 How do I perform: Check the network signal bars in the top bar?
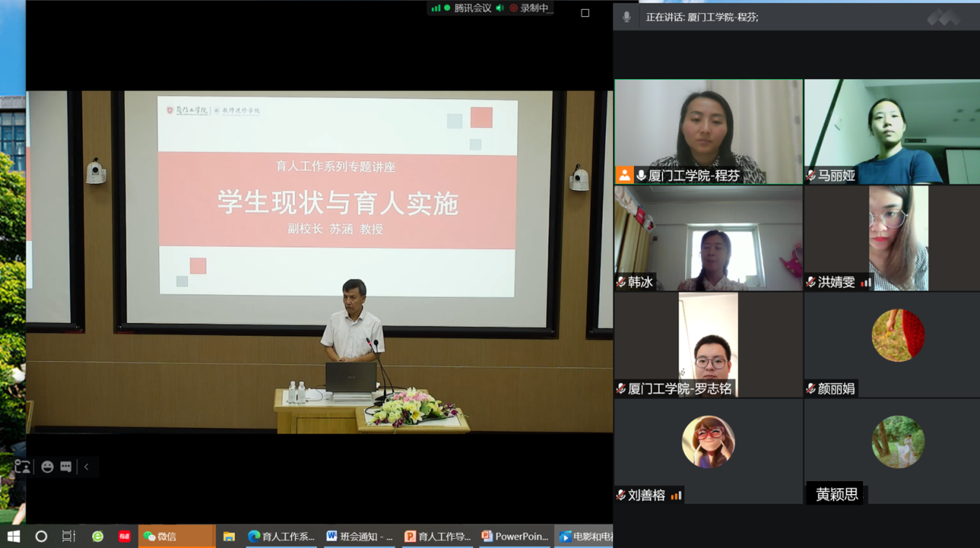(436, 8)
